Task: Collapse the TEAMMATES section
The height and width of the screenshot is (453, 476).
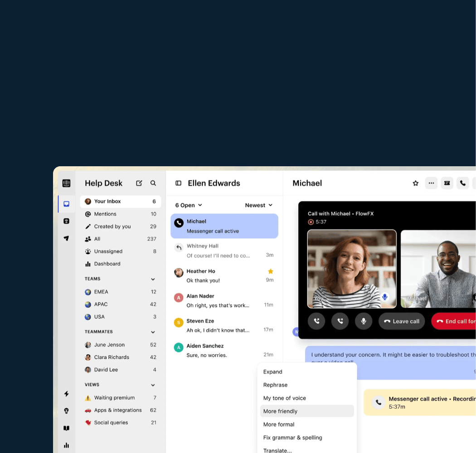Action: [153, 332]
